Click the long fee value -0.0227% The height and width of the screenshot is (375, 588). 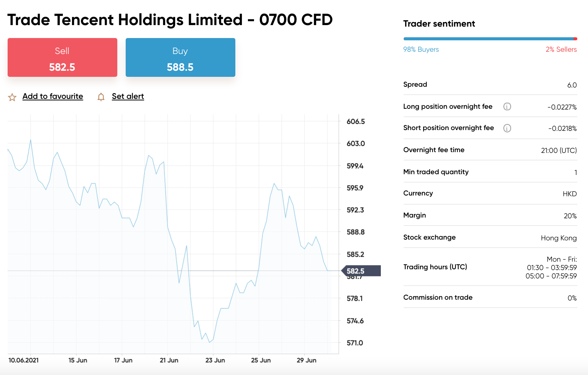(x=562, y=107)
